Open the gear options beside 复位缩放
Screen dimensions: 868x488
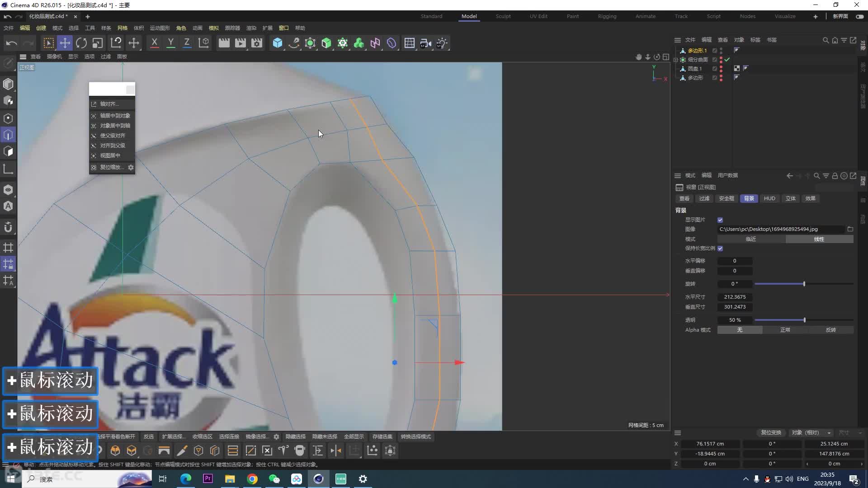click(131, 167)
